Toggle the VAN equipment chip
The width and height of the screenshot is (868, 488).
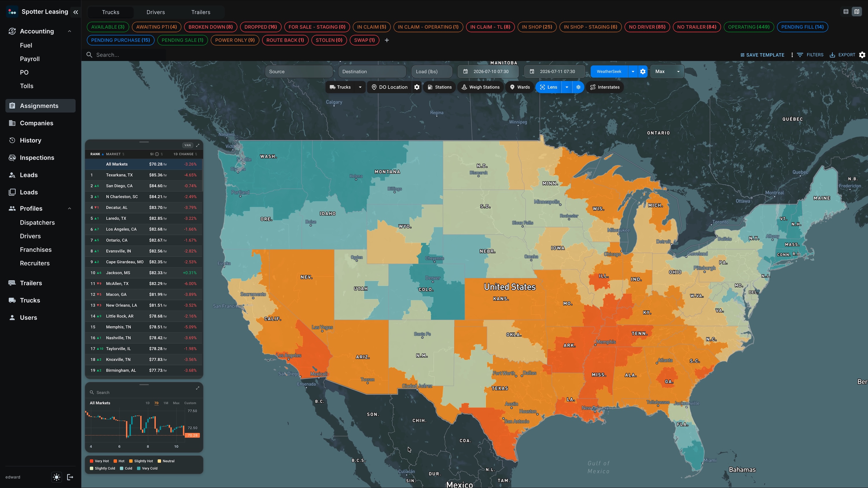point(187,145)
